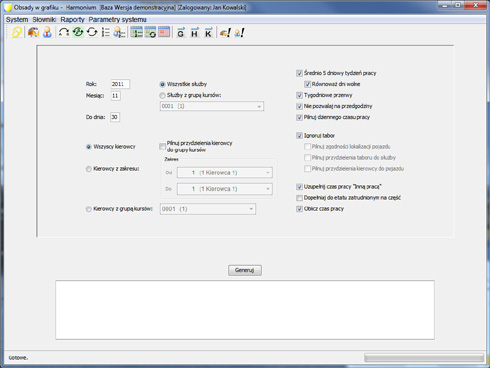Click the K arrow toolbar icon

click(208, 32)
